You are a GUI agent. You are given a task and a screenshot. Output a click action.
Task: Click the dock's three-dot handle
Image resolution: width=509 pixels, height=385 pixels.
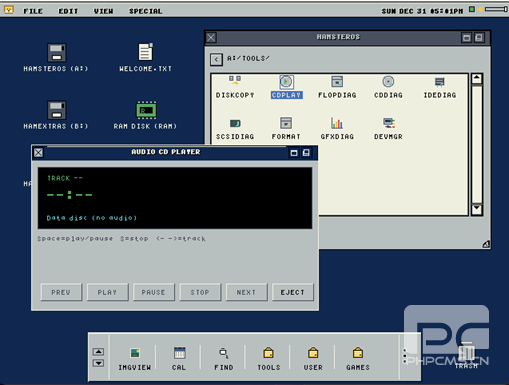(x=405, y=356)
